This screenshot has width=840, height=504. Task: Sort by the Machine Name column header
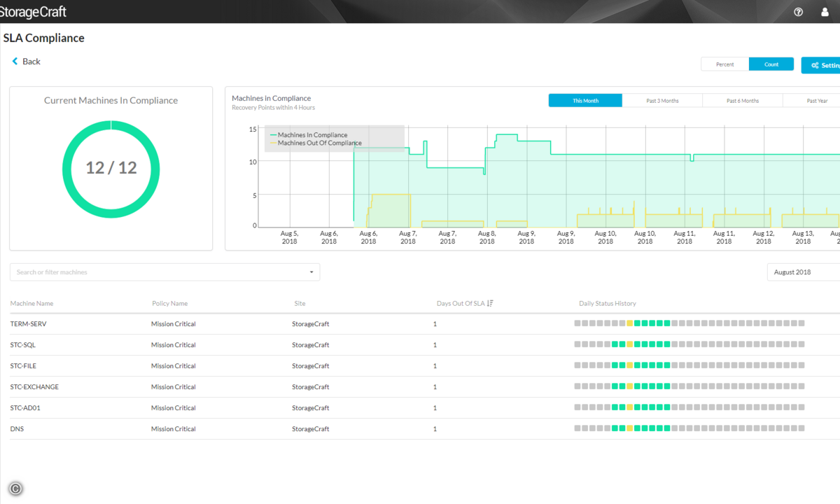31,304
